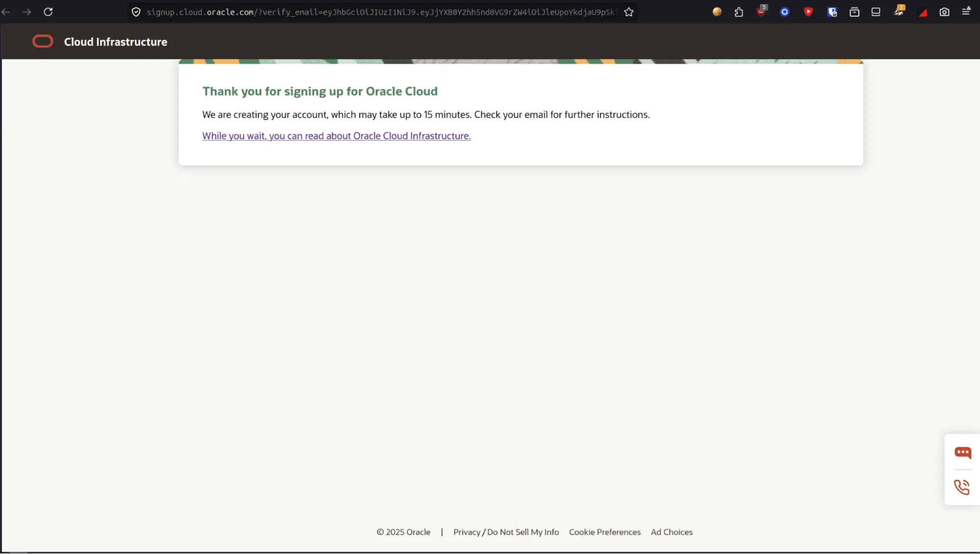Image resolution: width=980 pixels, height=554 pixels.
Task: Open the red play-button shield extension
Action: 808,12
